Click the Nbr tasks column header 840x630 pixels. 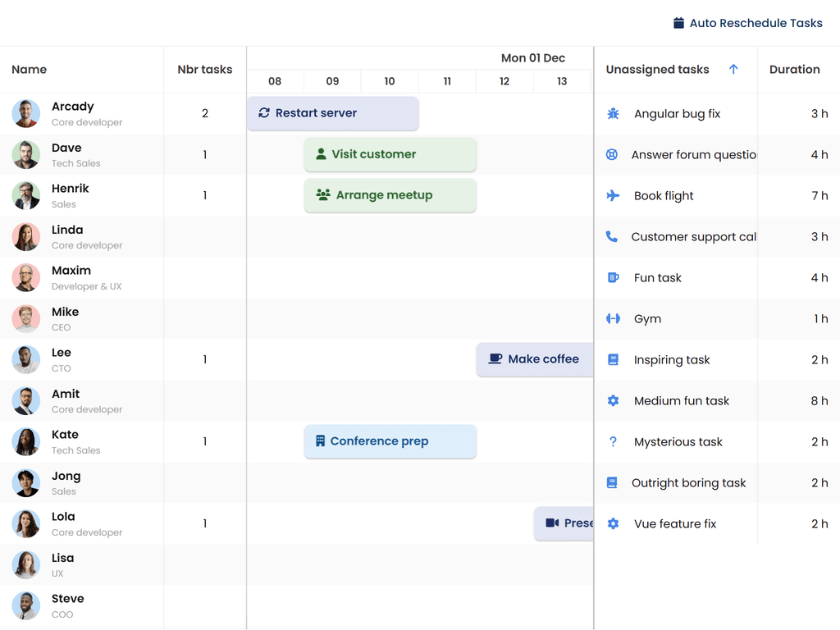click(205, 70)
